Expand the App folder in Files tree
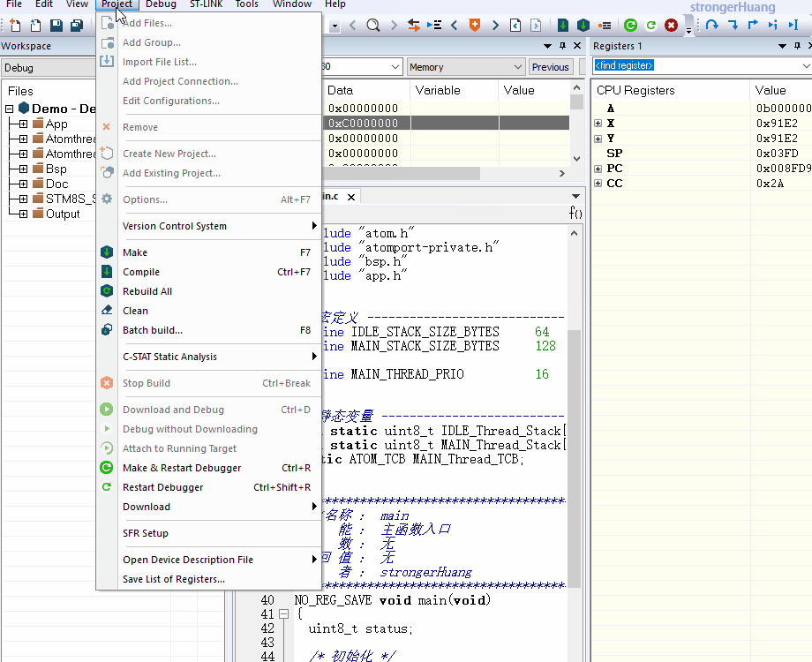The width and height of the screenshot is (812, 662). [x=23, y=124]
